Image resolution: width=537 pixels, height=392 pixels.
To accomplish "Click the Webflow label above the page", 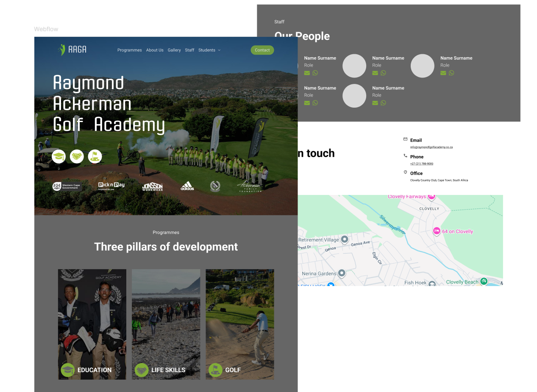I will click(x=46, y=29).
